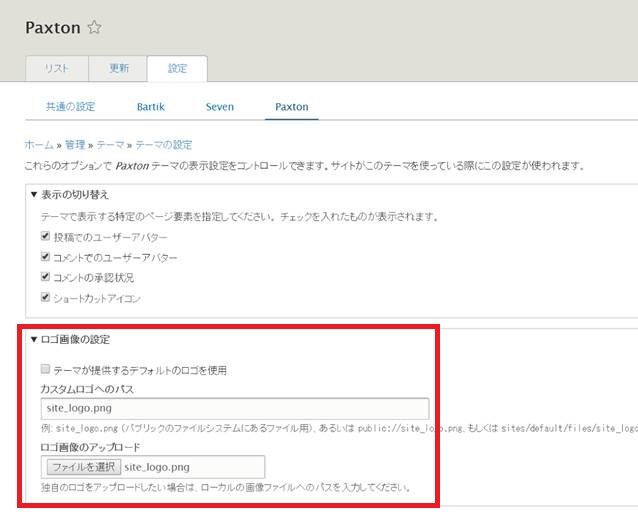Select the 設定 tab

coord(177,68)
